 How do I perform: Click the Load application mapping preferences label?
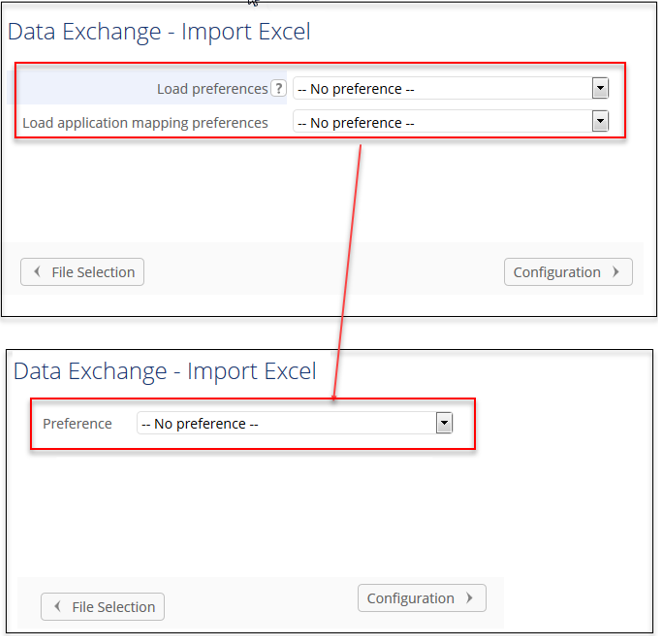point(145,123)
